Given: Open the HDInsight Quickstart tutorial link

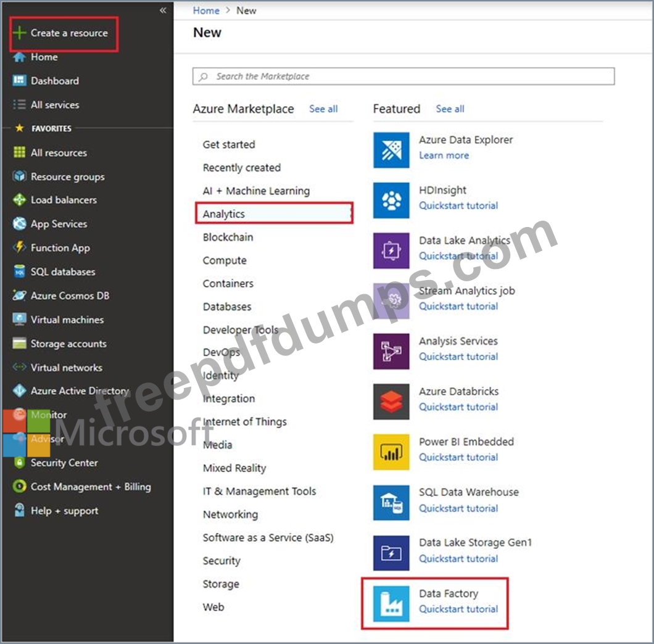Looking at the screenshot, I should pos(458,205).
